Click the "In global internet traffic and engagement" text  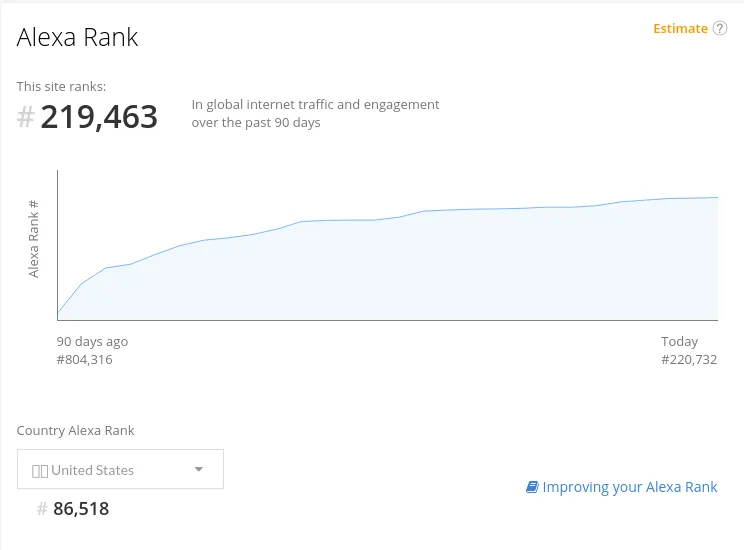[316, 104]
